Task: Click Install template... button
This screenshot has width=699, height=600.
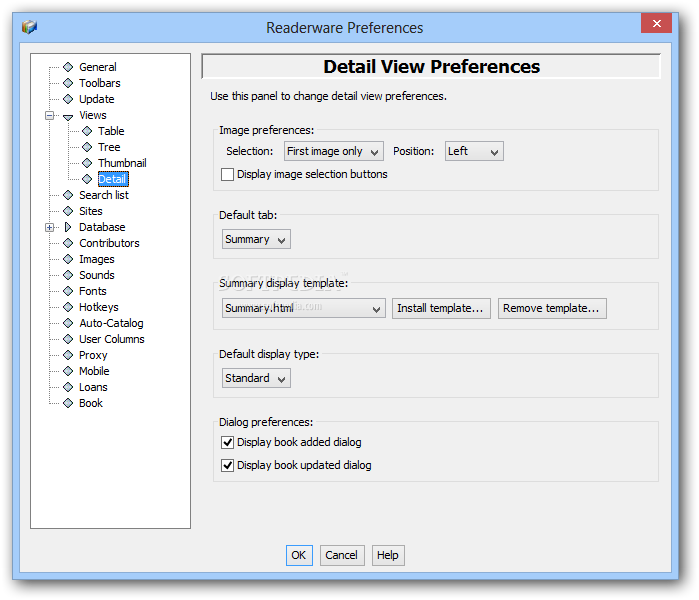Action: click(441, 308)
